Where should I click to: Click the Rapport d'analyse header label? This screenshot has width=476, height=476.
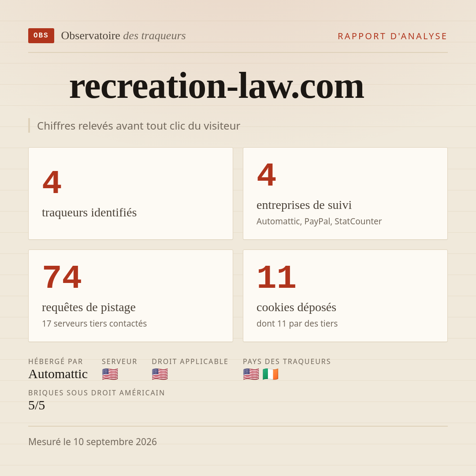point(393,36)
